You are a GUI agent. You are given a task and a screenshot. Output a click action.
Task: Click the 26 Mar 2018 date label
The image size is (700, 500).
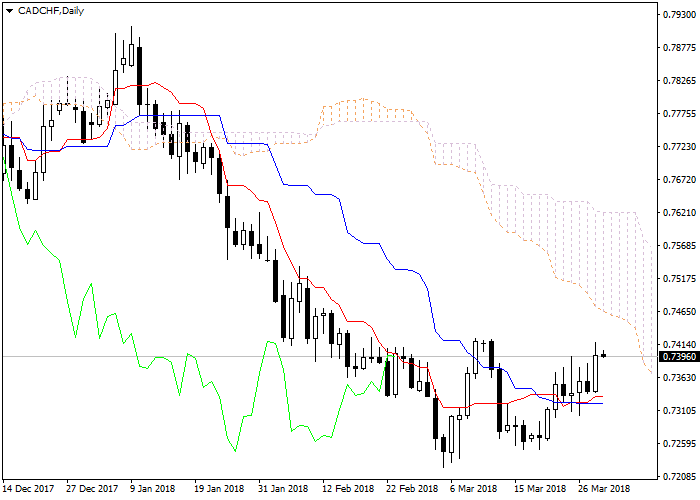tap(604, 488)
